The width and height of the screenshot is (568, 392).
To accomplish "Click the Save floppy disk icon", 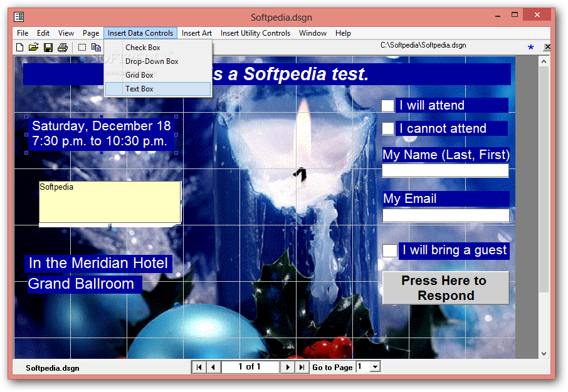I will (x=48, y=48).
